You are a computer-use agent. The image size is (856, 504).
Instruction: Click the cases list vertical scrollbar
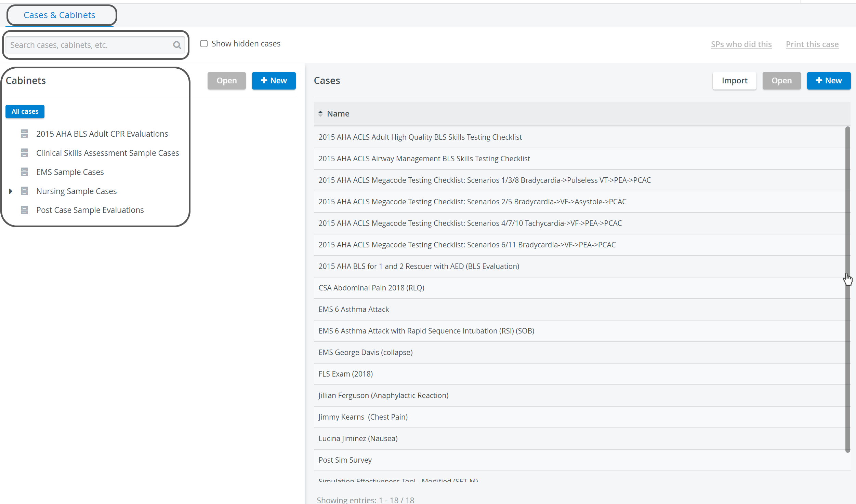848,289
